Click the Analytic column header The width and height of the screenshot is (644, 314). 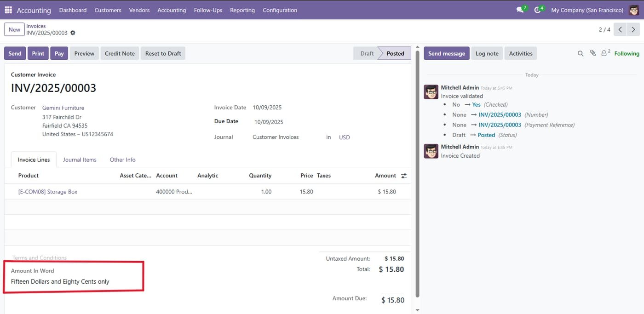(x=208, y=176)
